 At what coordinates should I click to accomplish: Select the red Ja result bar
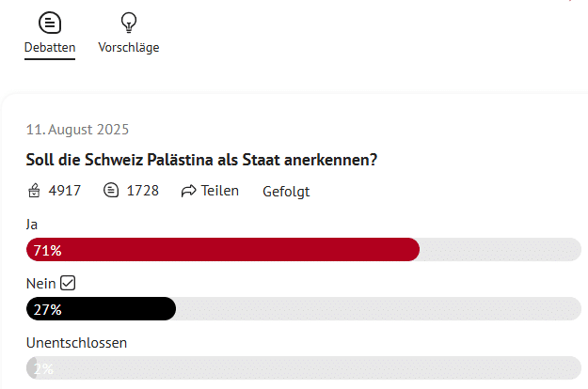tap(223, 250)
